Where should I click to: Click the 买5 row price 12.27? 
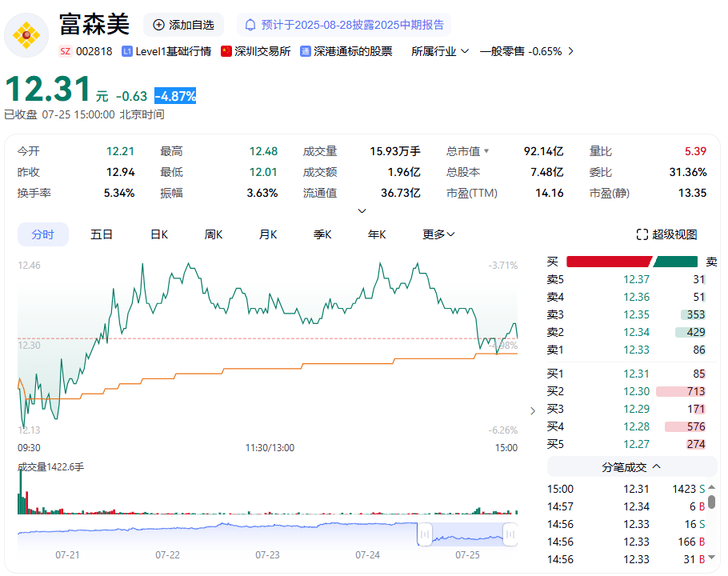tap(636, 445)
